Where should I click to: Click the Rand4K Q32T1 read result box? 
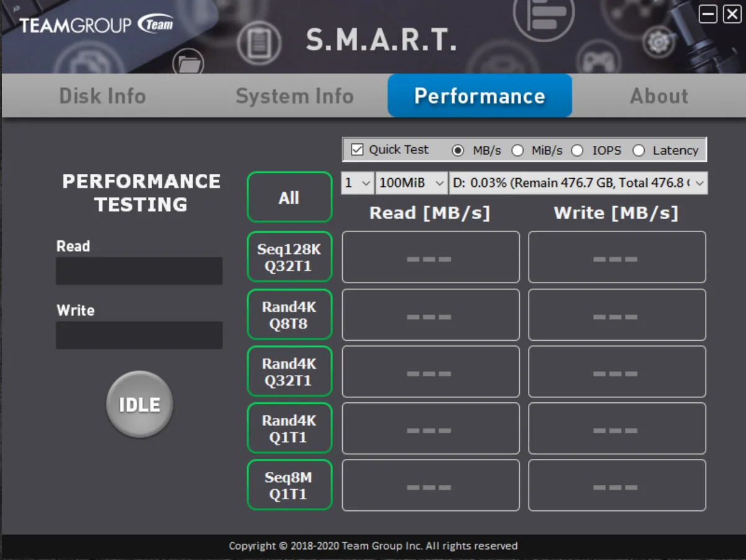(430, 371)
